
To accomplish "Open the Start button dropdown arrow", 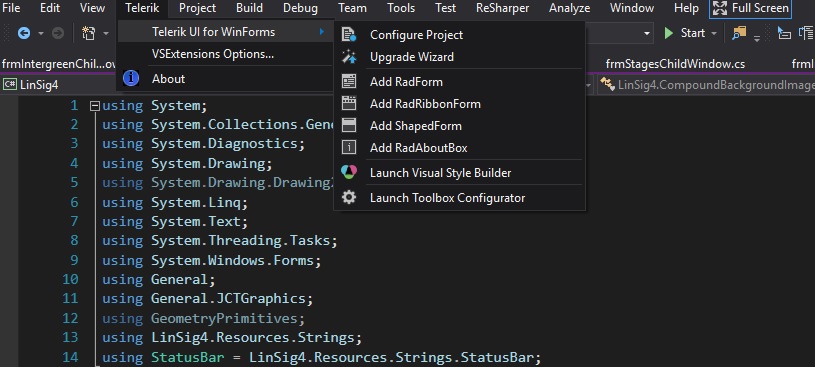I will click(714, 33).
